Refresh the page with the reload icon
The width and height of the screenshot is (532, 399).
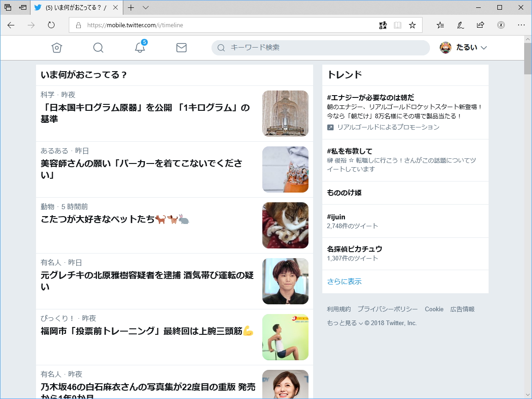coord(50,25)
